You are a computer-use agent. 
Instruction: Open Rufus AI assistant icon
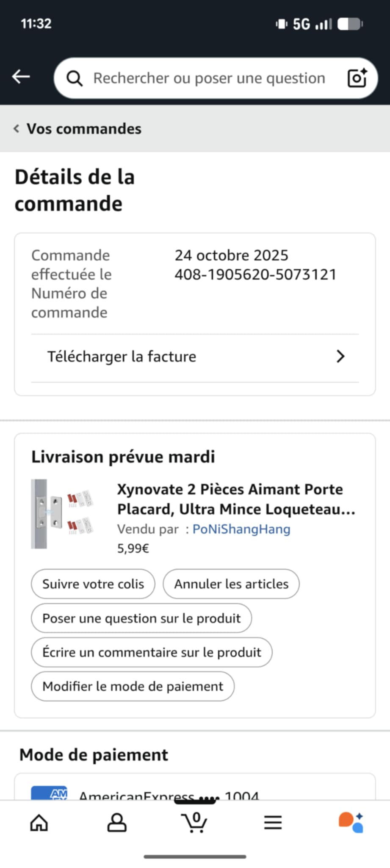351,822
